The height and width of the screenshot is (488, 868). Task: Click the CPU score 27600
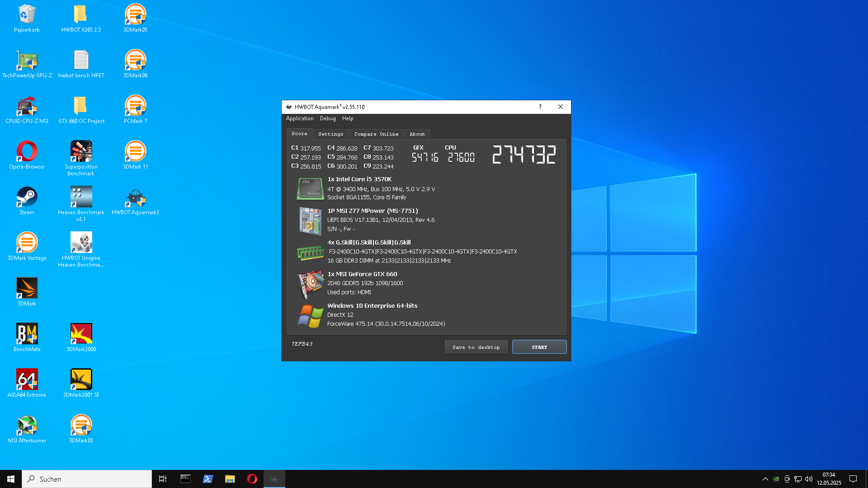click(461, 157)
